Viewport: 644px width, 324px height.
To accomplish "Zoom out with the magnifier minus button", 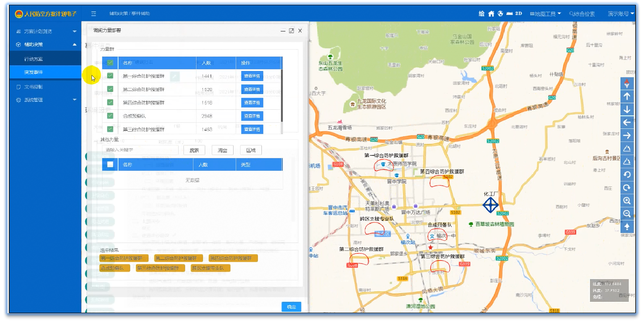I will point(627,214).
